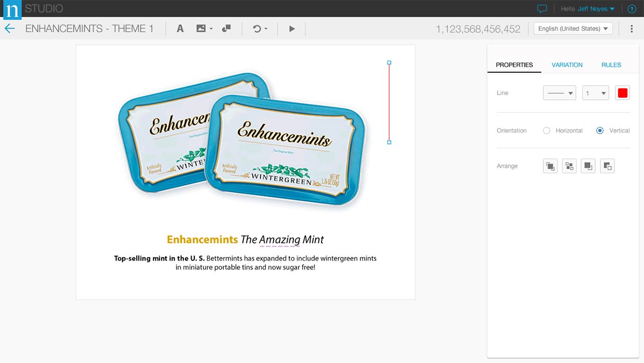Switch to the PROPERTIES tab
644x363 pixels.
point(514,65)
